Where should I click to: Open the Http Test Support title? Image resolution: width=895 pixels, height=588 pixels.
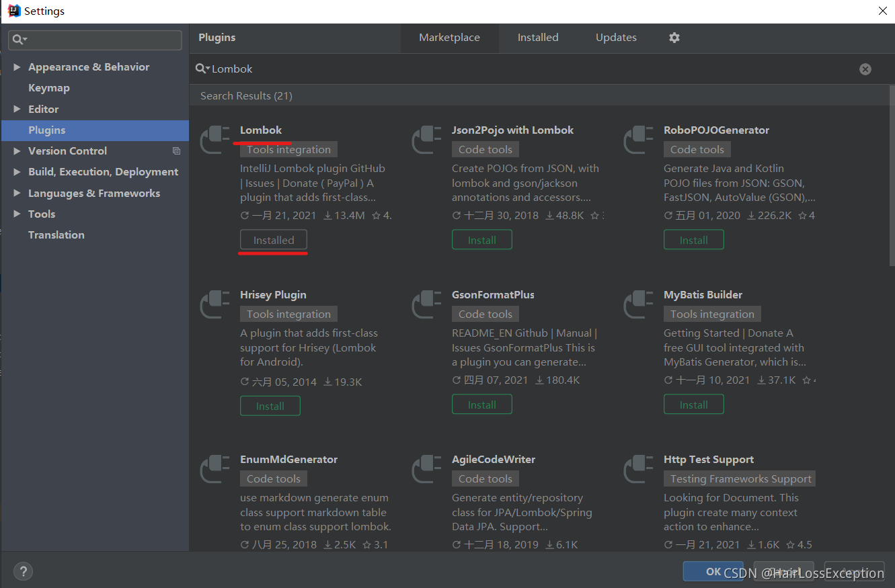[x=709, y=460]
